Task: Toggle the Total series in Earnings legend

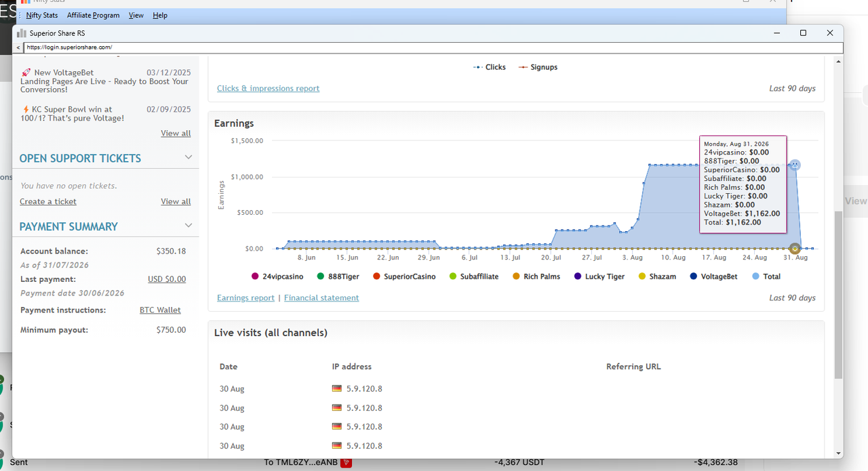Action: (x=766, y=277)
